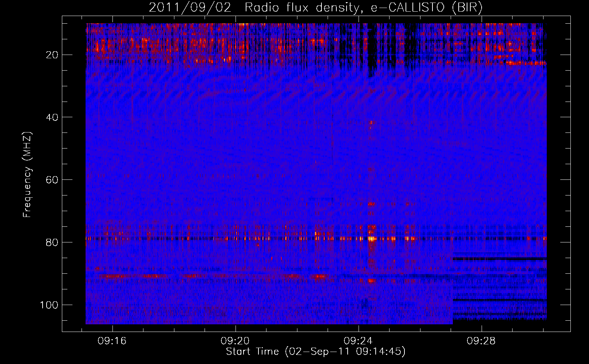Click the plot title '2011/09/02 Radio flux density, e-CALLISTO (BIR)'

[316, 8]
